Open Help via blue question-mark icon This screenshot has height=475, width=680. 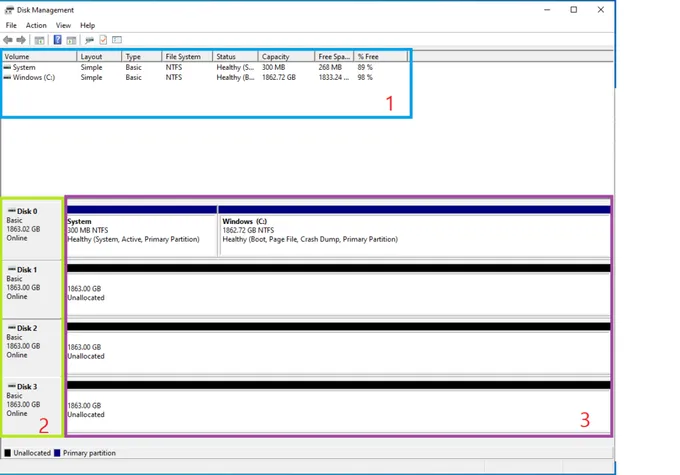[x=57, y=40]
